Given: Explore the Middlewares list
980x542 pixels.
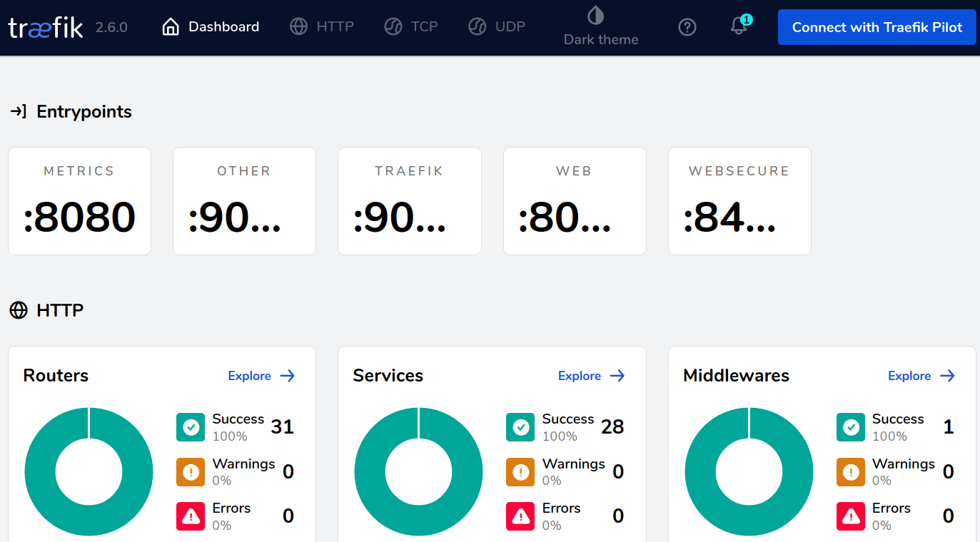Looking at the screenshot, I should point(921,376).
